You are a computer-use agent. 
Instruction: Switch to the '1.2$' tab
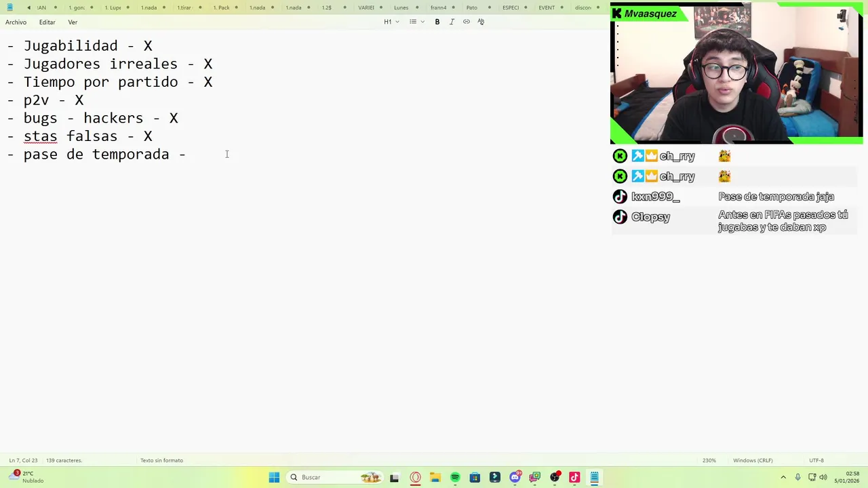(x=327, y=7)
